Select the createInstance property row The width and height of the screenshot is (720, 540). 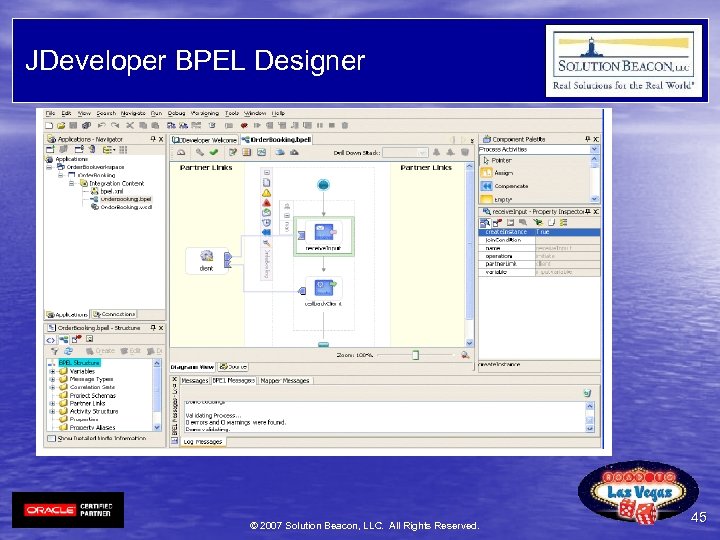click(x=540, y=232)
